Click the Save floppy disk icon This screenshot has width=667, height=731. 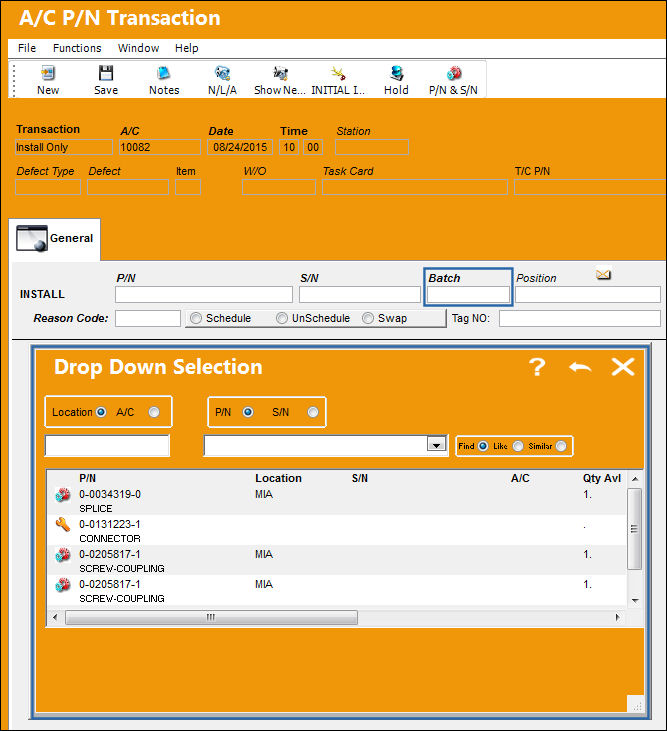106,74
